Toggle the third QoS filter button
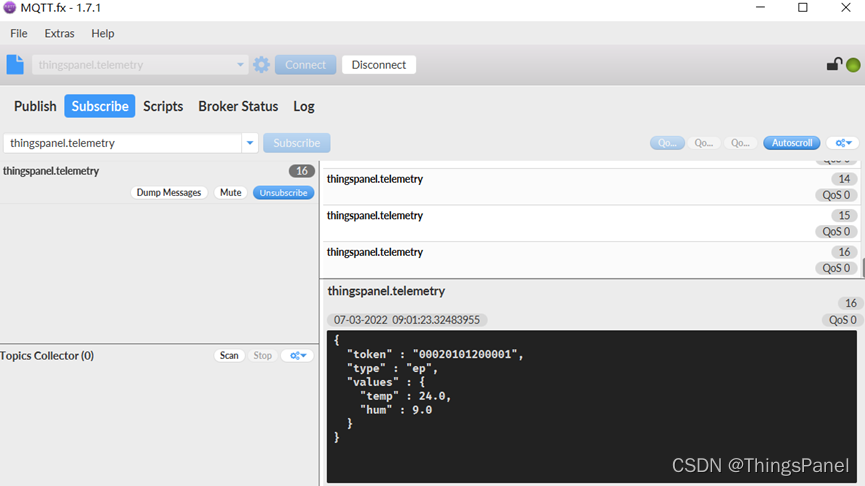865x486 pixels. tap(740, 143)
